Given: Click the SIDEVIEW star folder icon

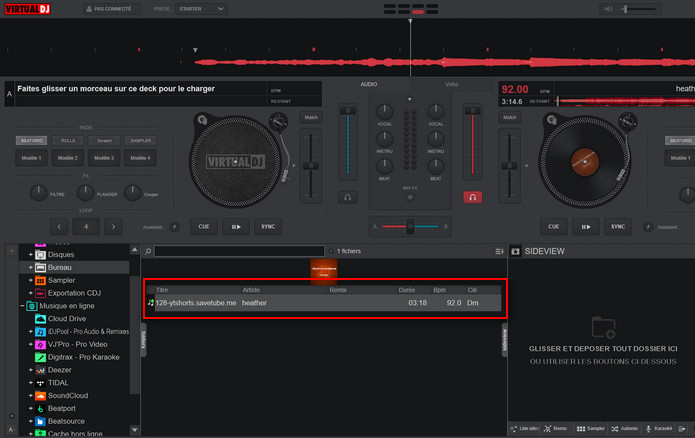Looking at the screenshot, I should tap(515, 251).
